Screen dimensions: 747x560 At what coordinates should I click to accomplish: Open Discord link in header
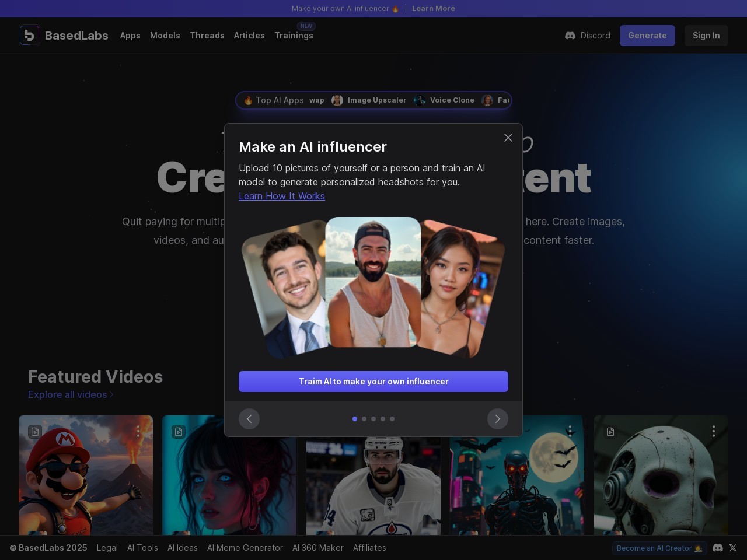click(588, 36)
